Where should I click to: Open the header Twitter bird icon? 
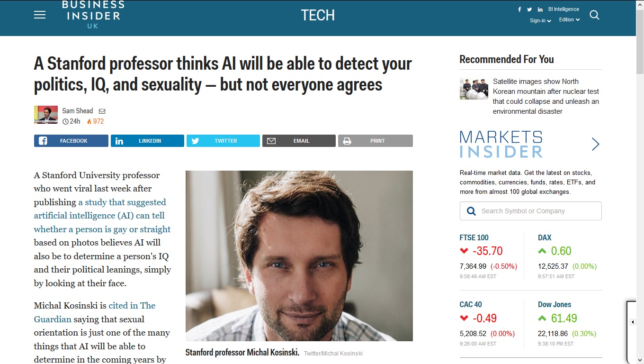[529, 9]
